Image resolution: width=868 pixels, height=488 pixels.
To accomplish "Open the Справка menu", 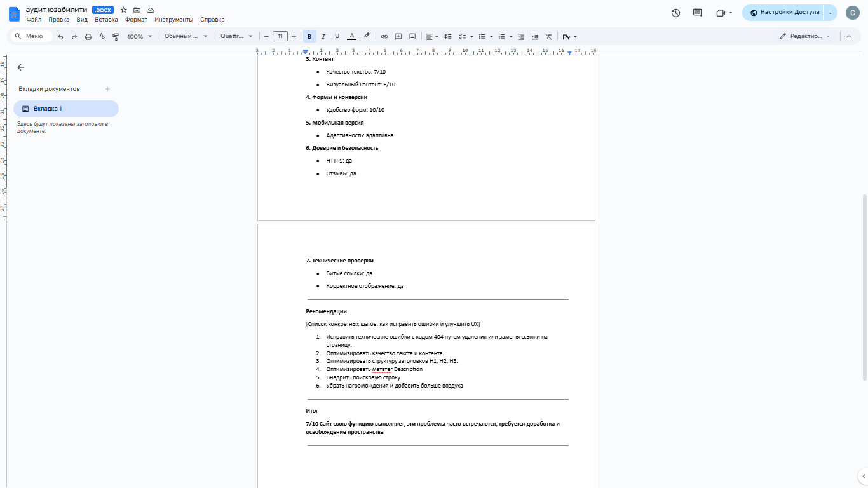I will click(212, 20).
